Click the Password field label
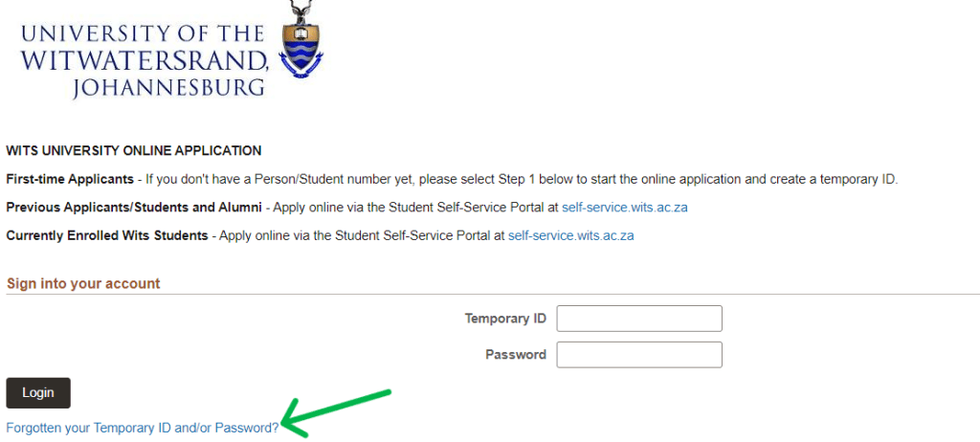The width and height of the screenshot is (980, 442). pos(516,355)
